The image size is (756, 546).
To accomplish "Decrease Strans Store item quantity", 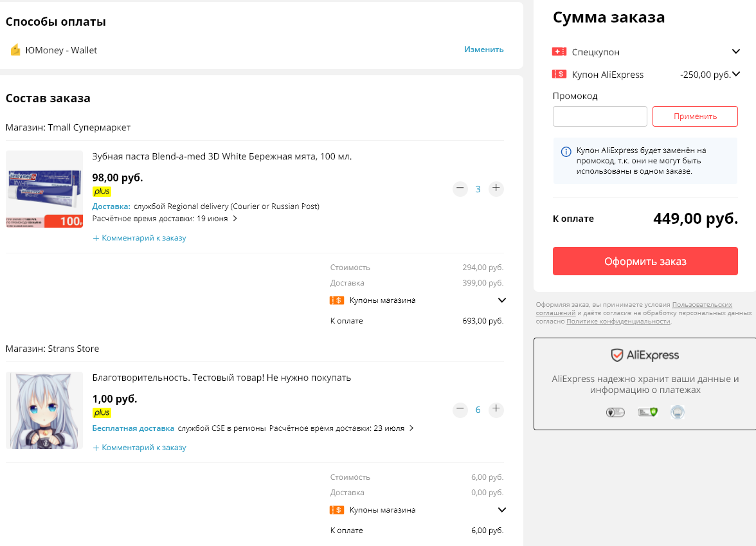I will [x=460, y=410].
